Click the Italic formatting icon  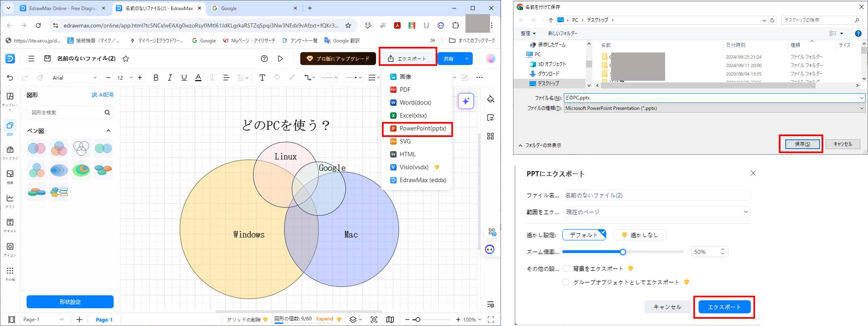pos(170,78)
